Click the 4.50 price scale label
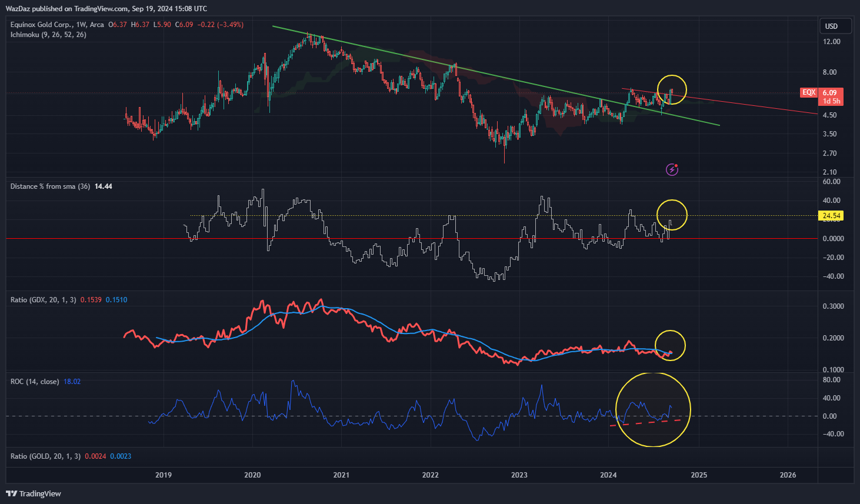 [829, 115]
